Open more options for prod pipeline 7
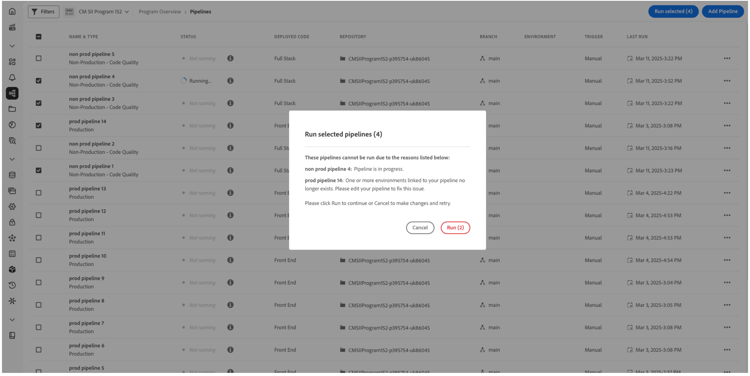Image resolution: width=750 pixels, height=376 pixels. coord(727,327)
